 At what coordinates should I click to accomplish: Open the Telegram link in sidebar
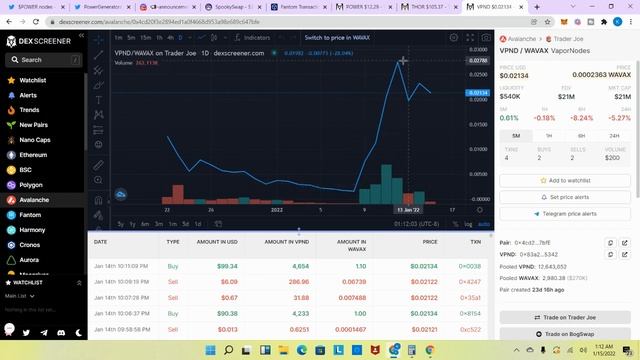(x=44, y=333)
